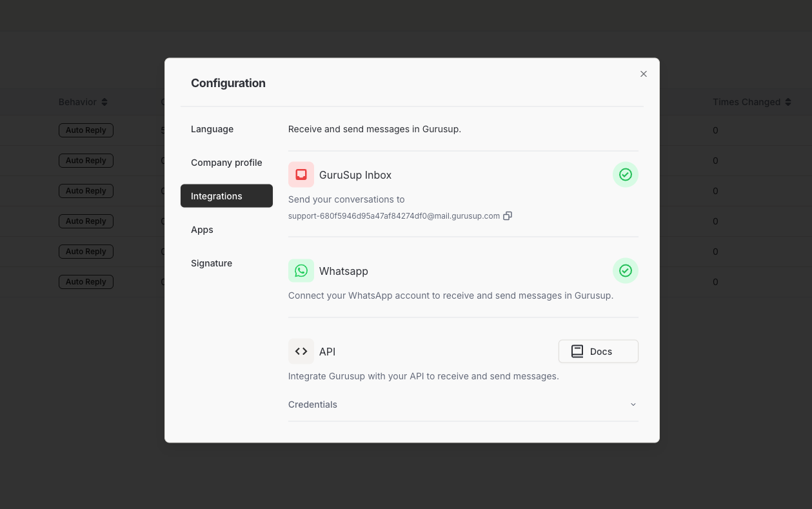Click the Whatsapp logo icon
Image resolution: width=812 pixels, height=509 pixels.
pos(301,271)
